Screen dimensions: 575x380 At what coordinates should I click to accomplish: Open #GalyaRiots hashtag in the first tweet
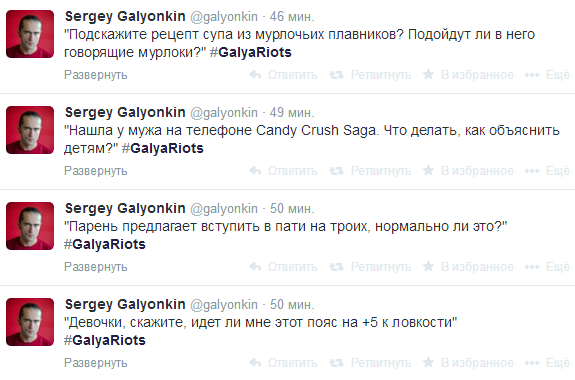click(251, 52)
